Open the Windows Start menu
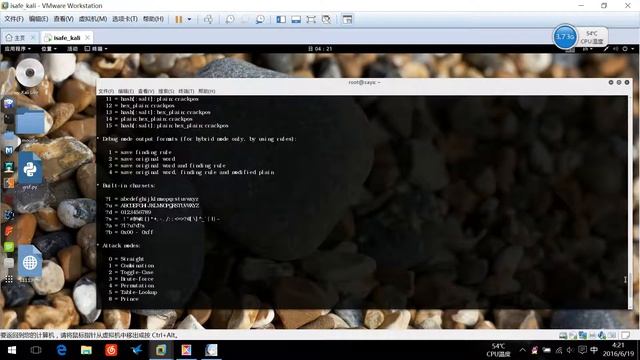The width and height of the screenshot is (640, 360). pos(11,350)
